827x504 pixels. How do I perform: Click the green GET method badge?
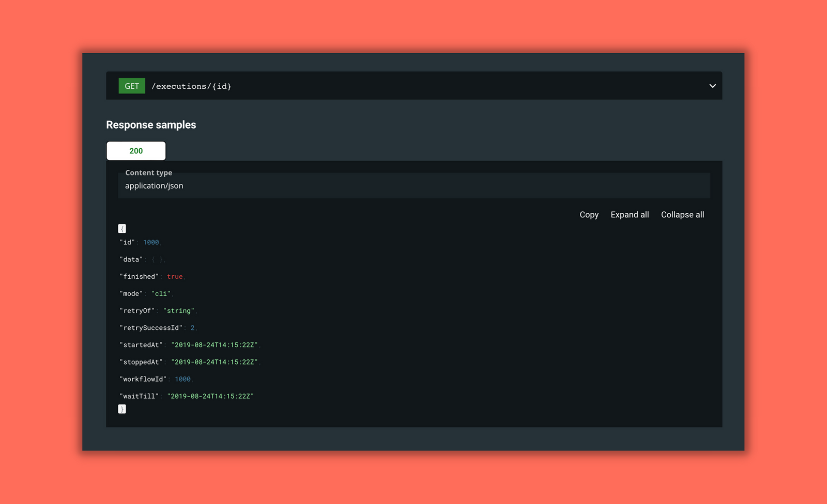pos(132,86)
